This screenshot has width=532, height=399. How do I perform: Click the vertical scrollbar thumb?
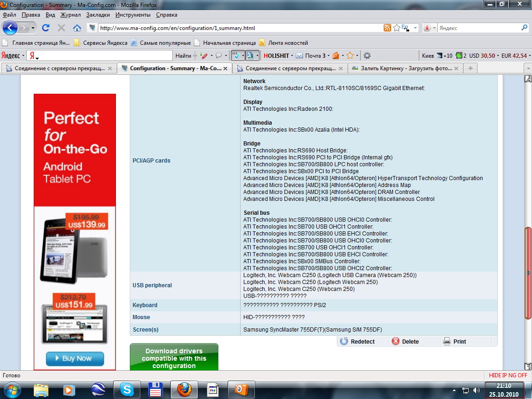click(527, 273)
